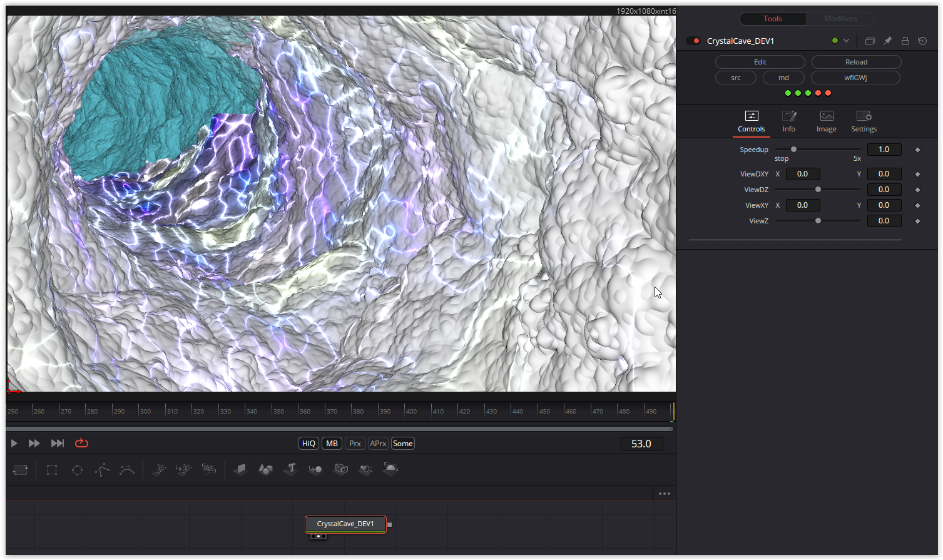The image size is (943, 560).
Task: Click the src button
Action: (x=736, y=78)
